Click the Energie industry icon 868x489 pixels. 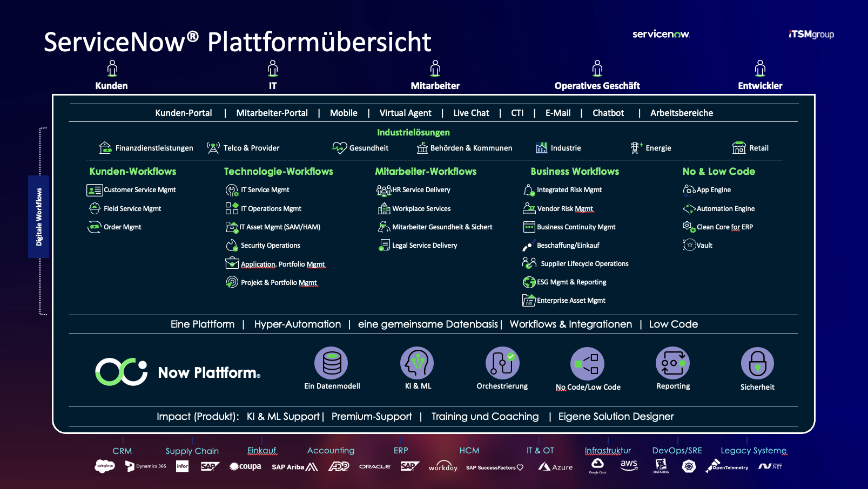point(636,147)
